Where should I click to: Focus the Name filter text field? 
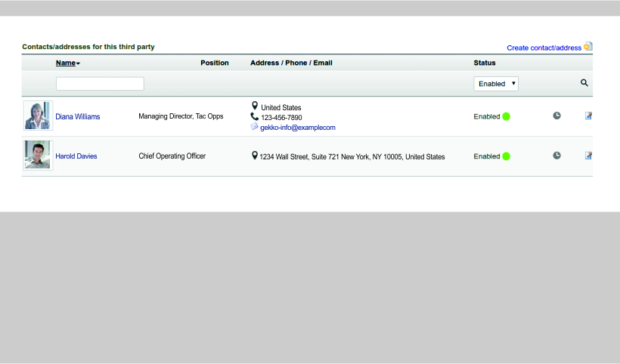pyautogui.click(x=100, y=84)
